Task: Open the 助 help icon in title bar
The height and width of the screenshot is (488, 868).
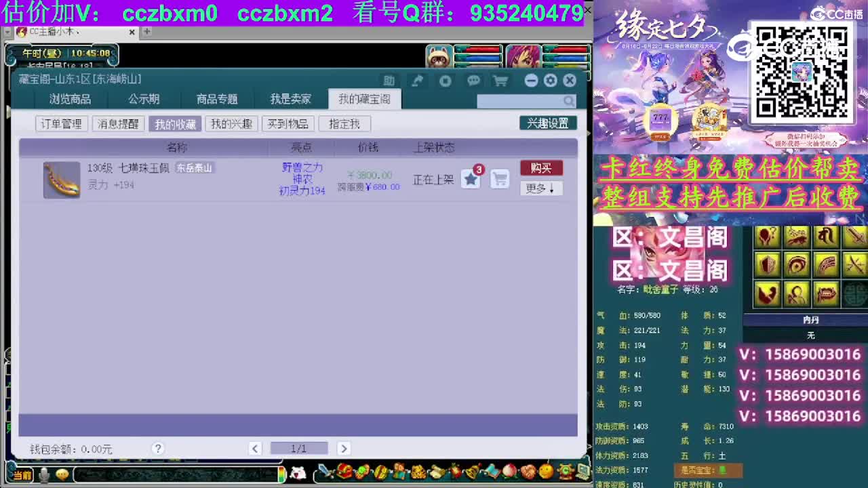Action: coord(389,81)
